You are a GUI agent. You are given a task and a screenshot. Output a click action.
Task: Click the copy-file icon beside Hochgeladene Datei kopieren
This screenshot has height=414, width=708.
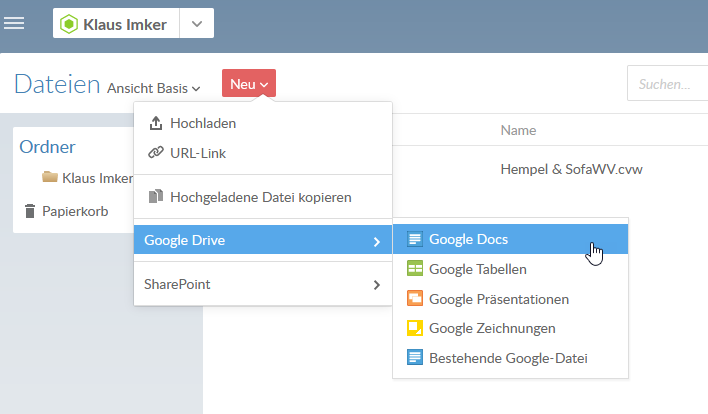(156, 196)
